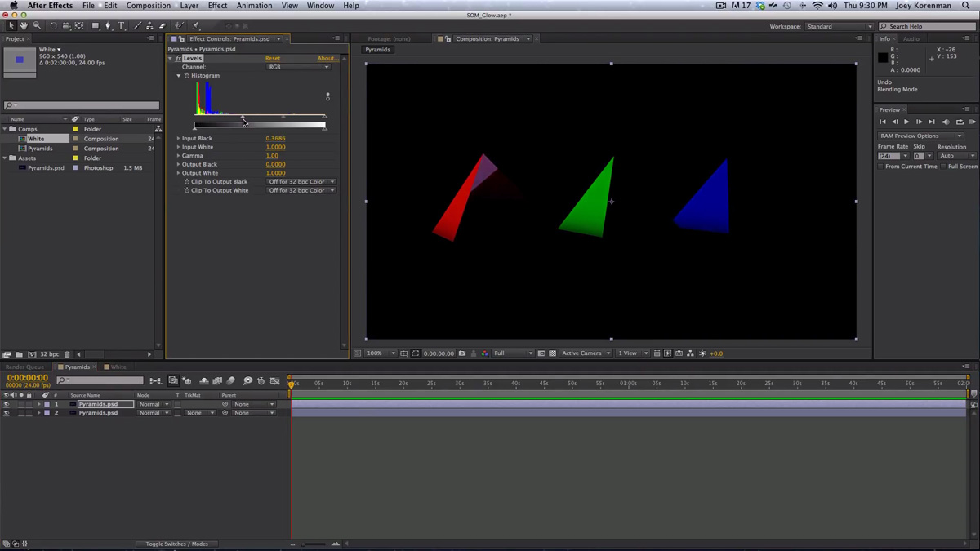Open the Active Camera view dropdown
980x551 pixels.
[585, 353]
